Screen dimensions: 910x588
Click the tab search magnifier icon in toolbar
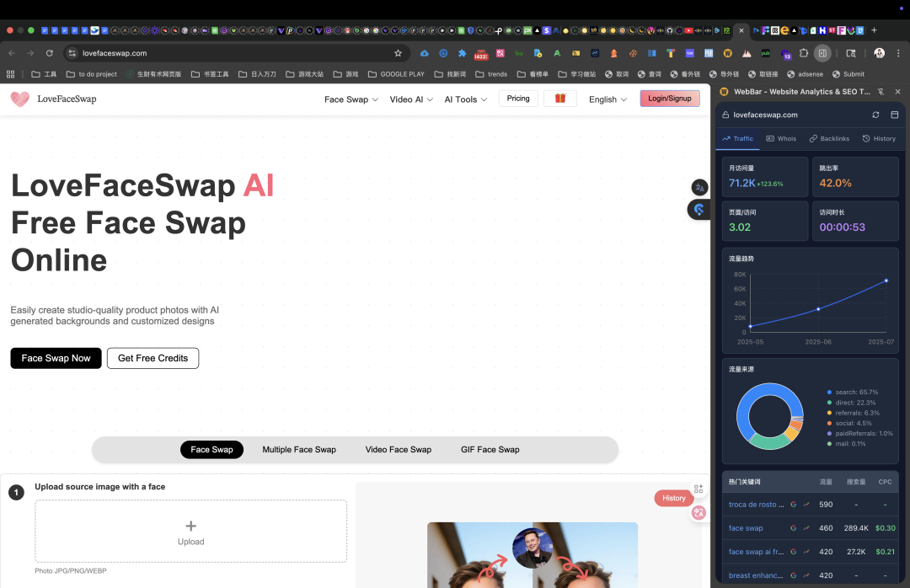pos(851,53)
